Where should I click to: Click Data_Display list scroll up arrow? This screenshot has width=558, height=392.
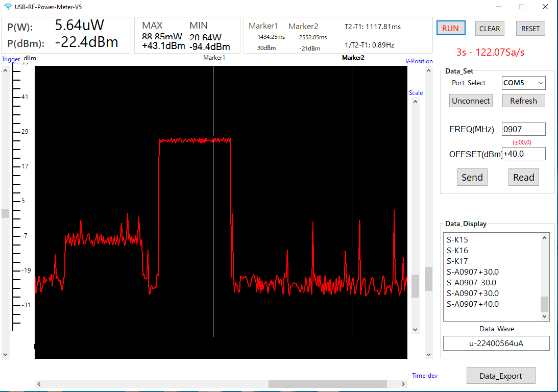(x=544, y=238)
